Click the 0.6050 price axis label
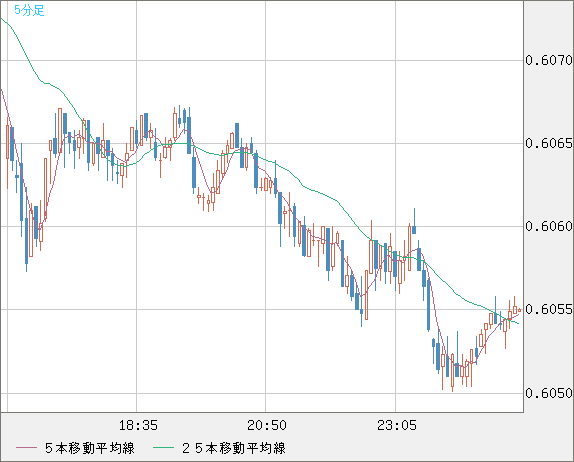574x462 pixels. point(549,393)
